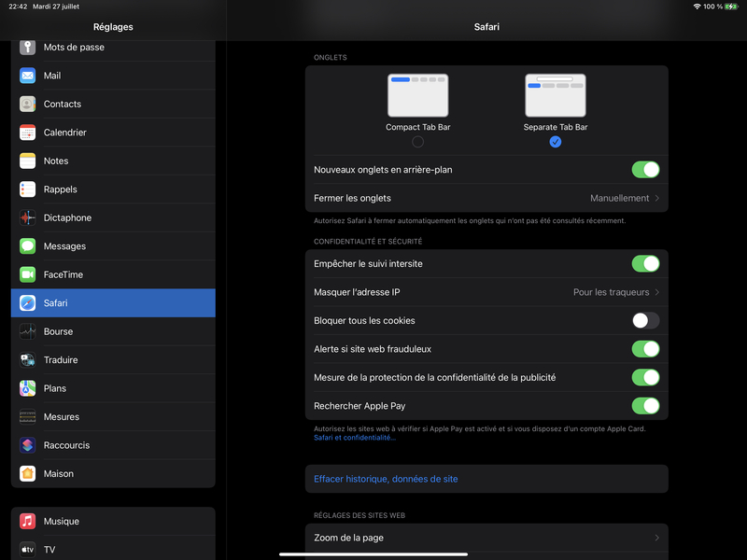The image size is (747, 560).
Task: Tap the Bourse stocks icon
Action: point(28,331)
